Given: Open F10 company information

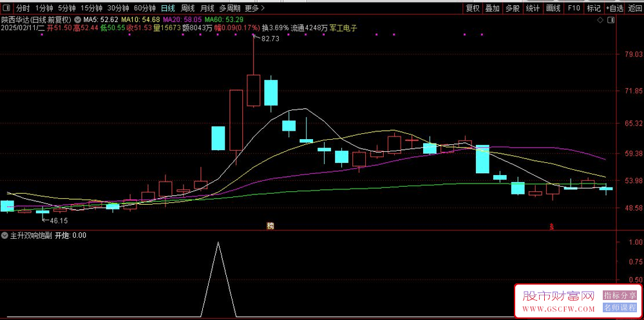Looking at the screenshot, I should click(573, 8).
